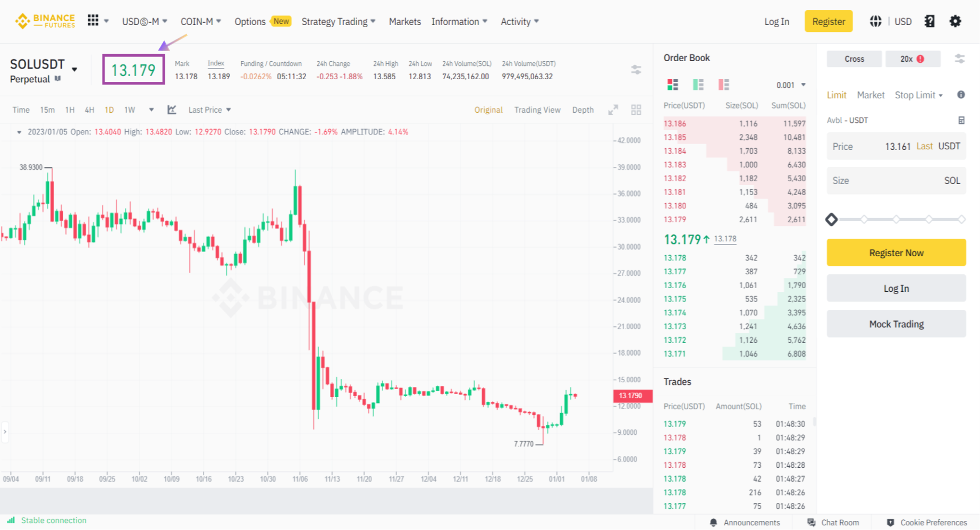Click the globe language icon

(x=875, y=21)
